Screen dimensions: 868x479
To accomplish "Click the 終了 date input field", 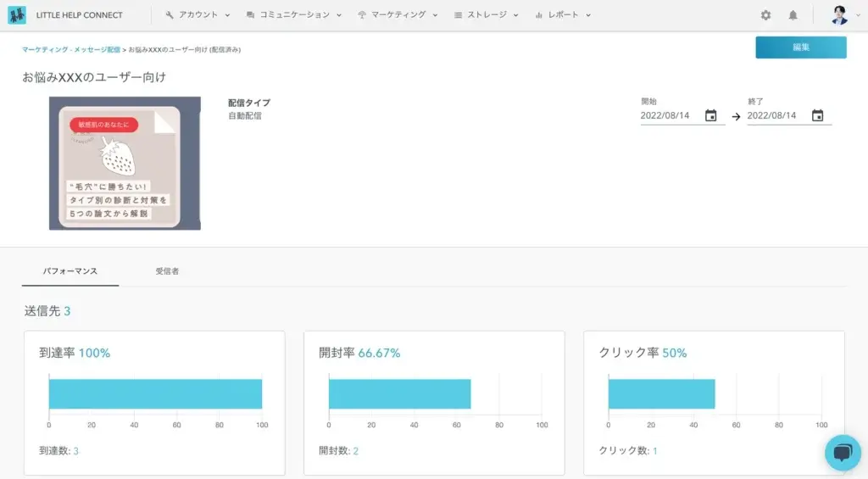I will tap(776, 116).
